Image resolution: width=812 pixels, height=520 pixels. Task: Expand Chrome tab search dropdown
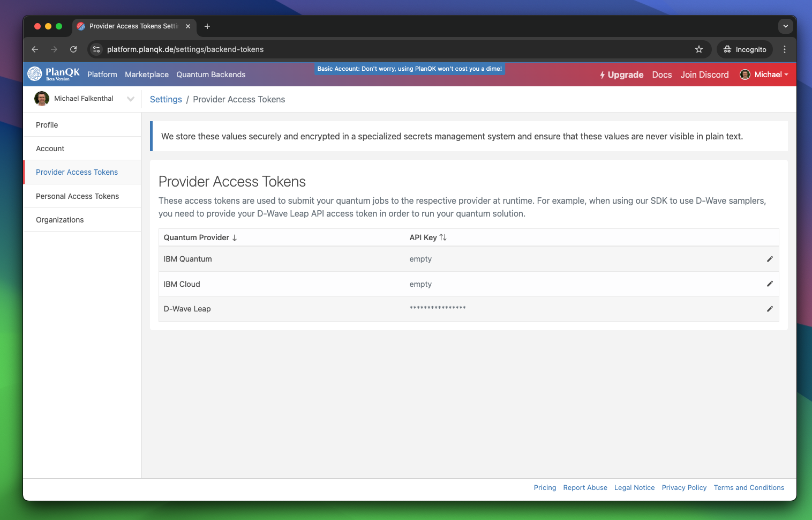[x=785, y=26]
